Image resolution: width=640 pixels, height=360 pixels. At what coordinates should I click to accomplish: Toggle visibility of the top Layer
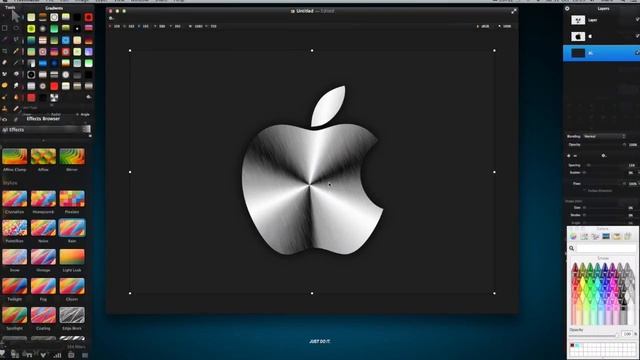point(637,20)
